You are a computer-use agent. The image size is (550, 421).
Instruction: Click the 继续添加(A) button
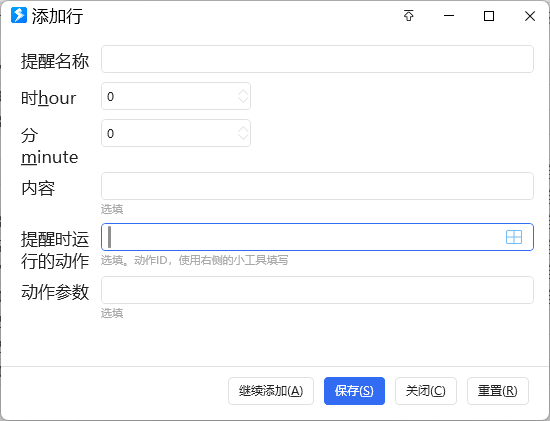(271, 391)
